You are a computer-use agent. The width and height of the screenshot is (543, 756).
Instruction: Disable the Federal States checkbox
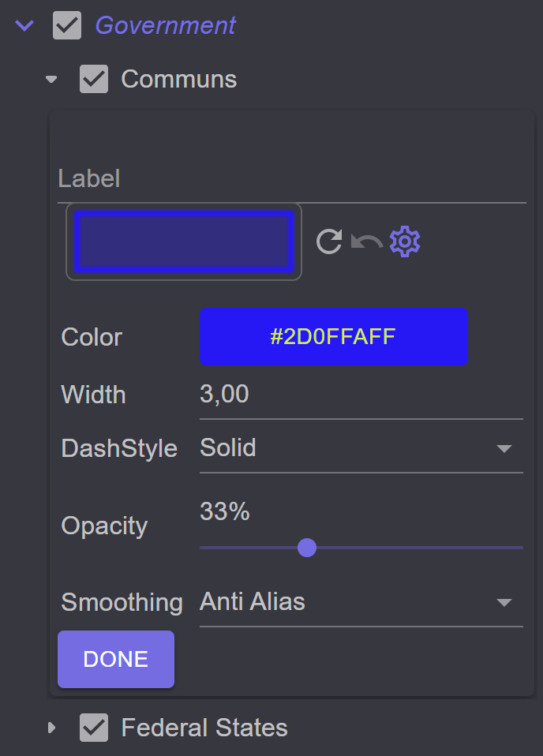pyautogui.click(x=94, y=728)
